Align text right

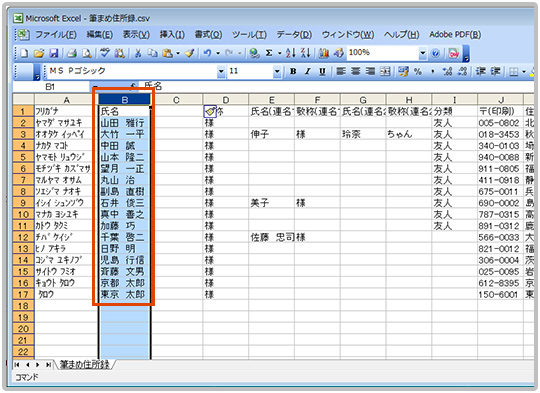click(370, 71)
